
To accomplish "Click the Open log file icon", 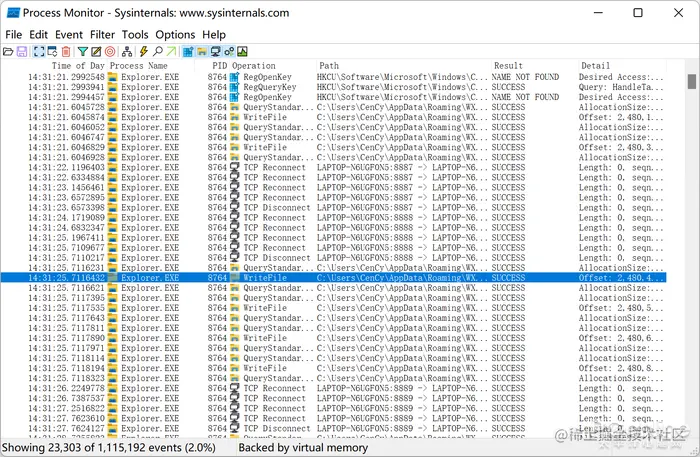I will tap(8, 52).
